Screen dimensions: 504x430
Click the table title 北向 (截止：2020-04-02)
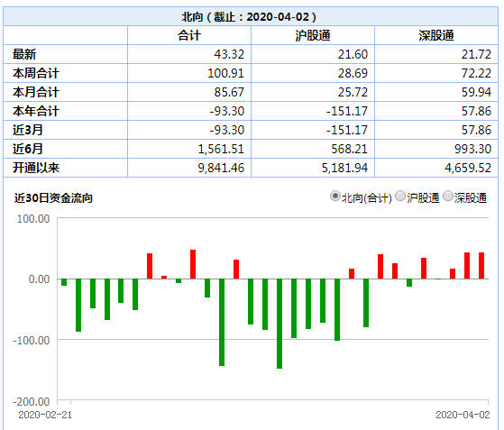[x=249, y=17]
